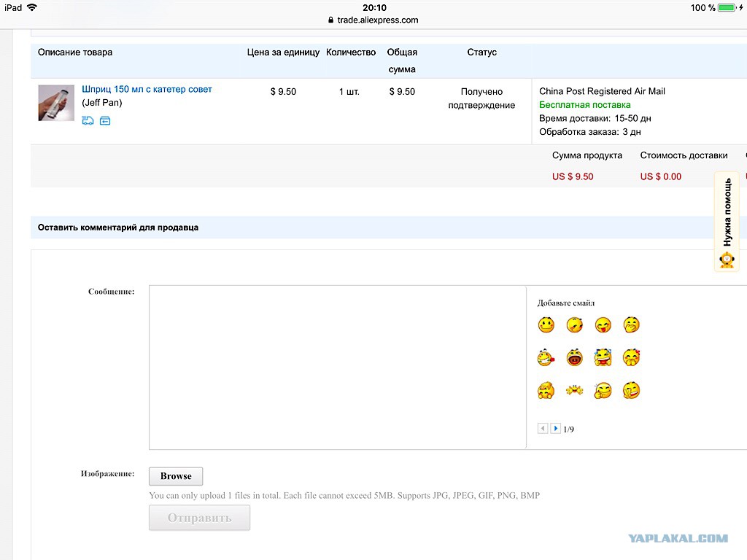The width and height of the screenshot is (747, 560).
Task: Tap the padlock icon beside the URL
Action: pyautogui.click(x=330, y=20)
